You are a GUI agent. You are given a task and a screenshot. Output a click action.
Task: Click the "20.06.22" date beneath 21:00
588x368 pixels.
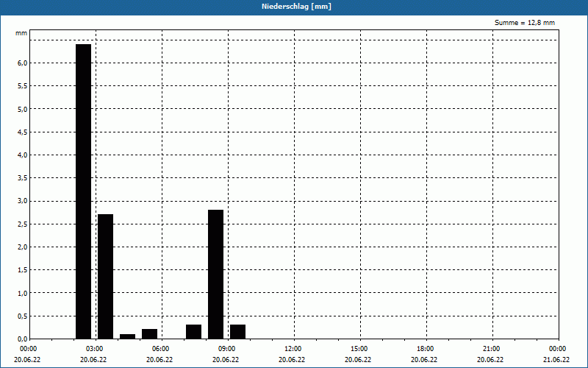pyautogui.click(x=490, y=360)
